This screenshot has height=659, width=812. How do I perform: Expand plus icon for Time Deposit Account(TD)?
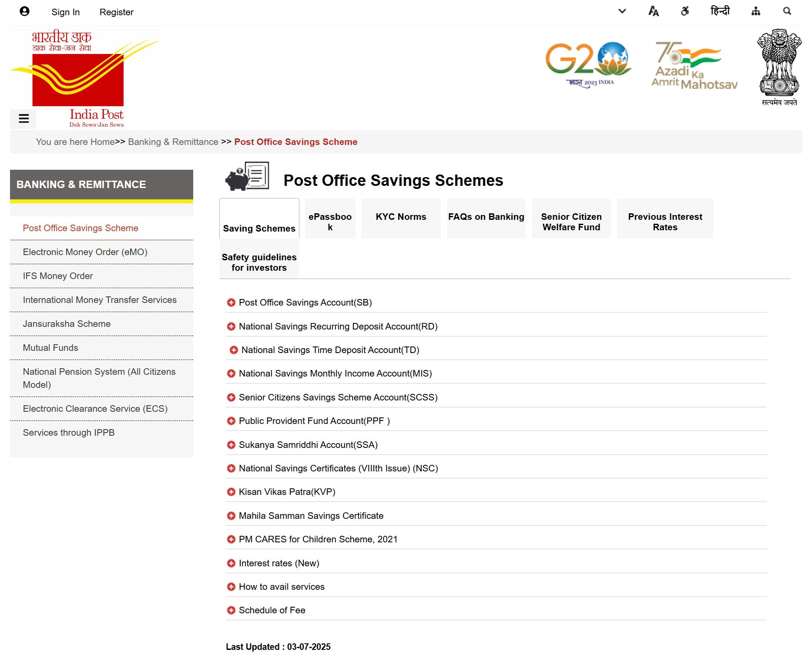pyautogui.click(x=234, y=350)
